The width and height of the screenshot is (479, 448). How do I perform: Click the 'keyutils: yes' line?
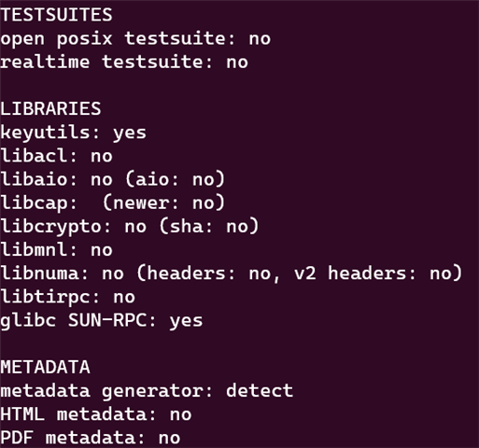[x=73, y=133]
